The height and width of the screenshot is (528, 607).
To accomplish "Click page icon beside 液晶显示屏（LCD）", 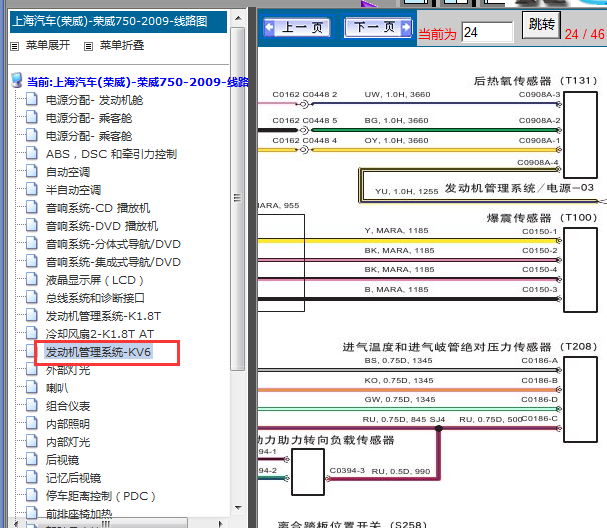I will click(x=32, y=279).
